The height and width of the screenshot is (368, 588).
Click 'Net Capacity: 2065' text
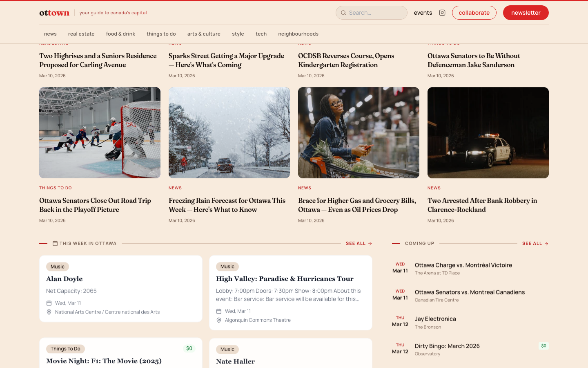(x=71, y=291)
